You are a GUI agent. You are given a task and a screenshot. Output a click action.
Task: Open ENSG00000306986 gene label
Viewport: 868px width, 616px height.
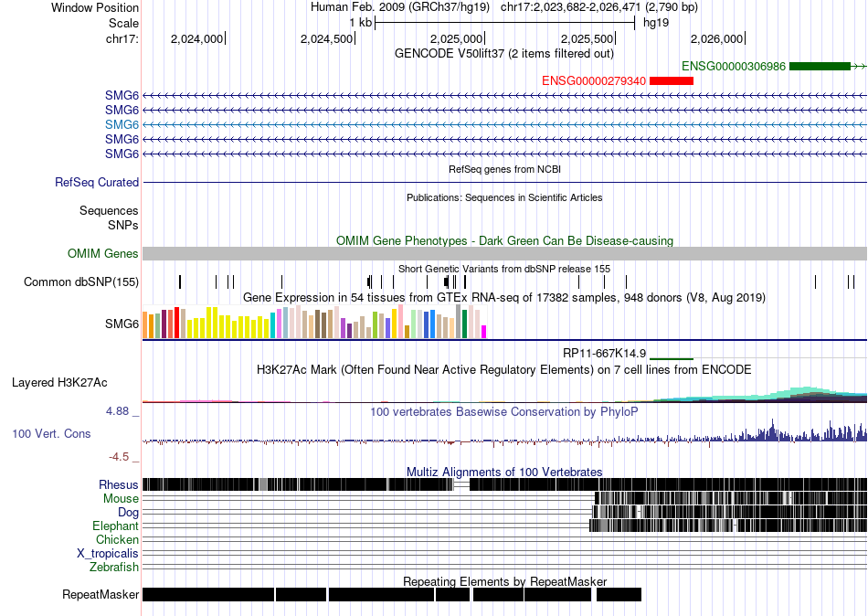coord(734,67)
